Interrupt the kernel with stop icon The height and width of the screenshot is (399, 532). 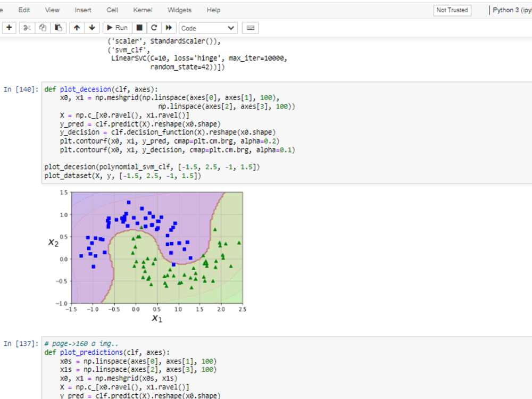[139, 28]
